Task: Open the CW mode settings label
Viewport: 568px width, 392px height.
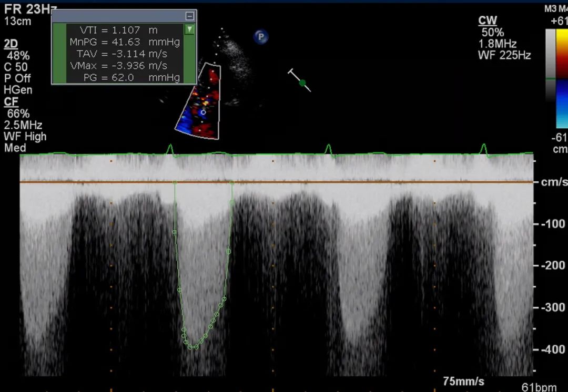Action: point(488,21)
